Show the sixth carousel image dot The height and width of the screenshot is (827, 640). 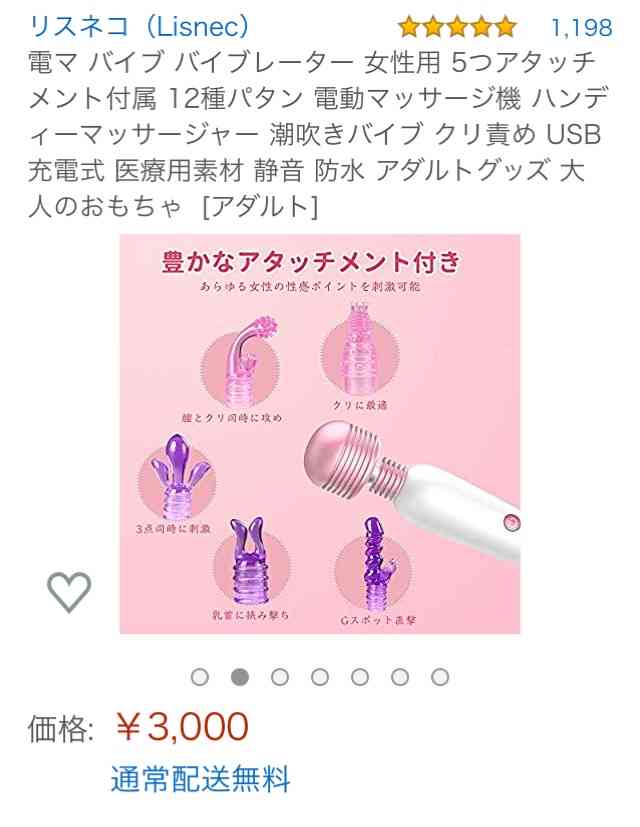click(400, 677)
